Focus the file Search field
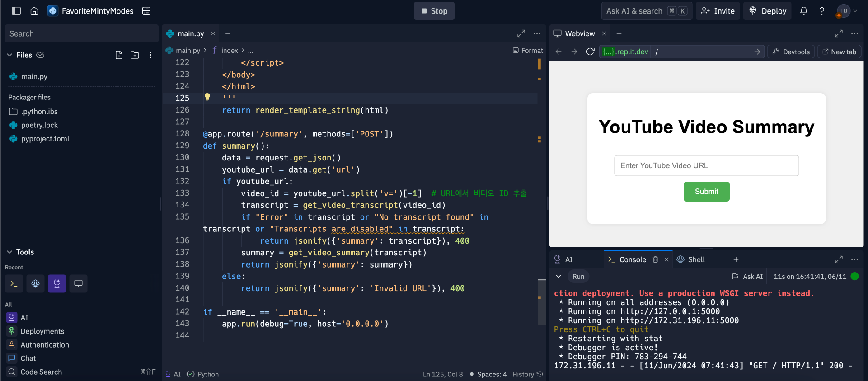Screen dimensions: 868x381 point(81,33)
